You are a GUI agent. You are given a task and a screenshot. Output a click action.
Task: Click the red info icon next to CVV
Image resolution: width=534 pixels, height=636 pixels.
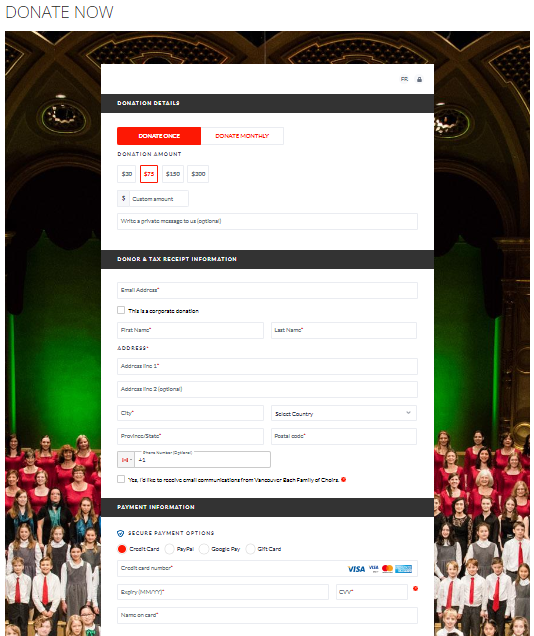(415, 589)
